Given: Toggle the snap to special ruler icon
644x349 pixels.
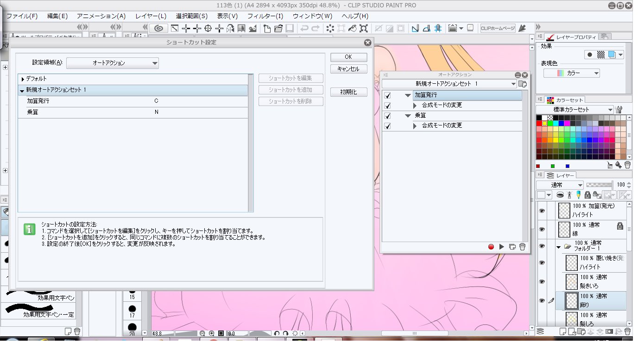Looking at the screenshot, I should 427,28.
